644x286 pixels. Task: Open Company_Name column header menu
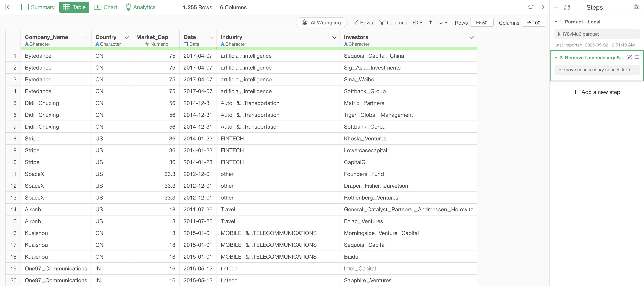(86, 37)
